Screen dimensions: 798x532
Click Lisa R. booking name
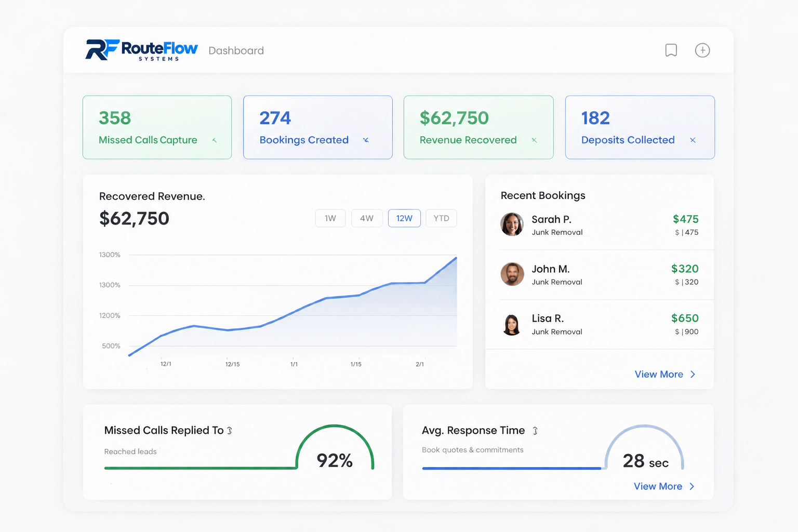[548, 318]
